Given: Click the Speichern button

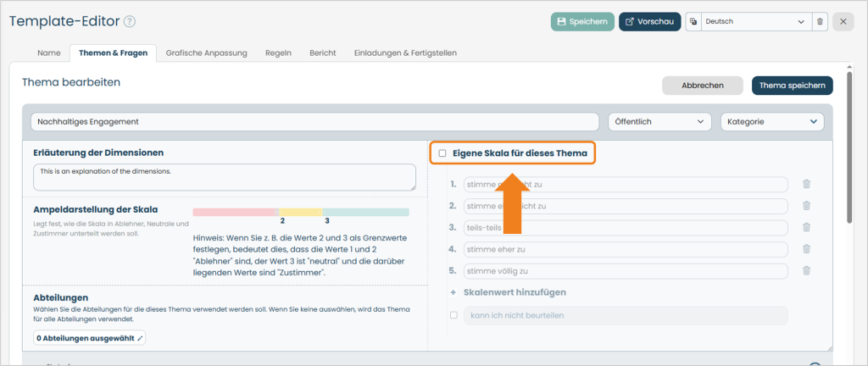Looking at the screenshot, I should point(582,21).
